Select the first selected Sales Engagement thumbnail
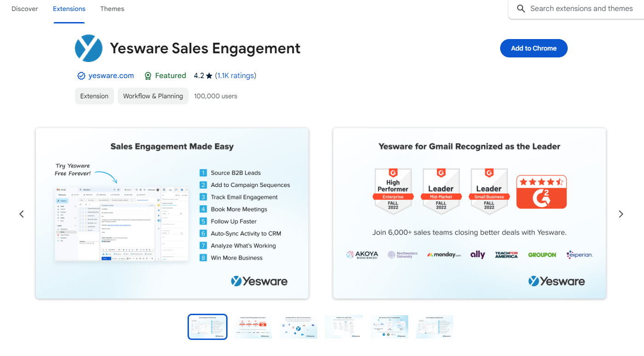The width and height of the screenshot is (644, 356). 208,327
